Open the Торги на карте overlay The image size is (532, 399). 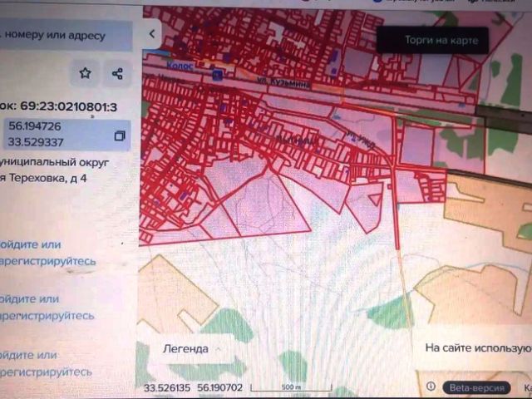(432, 41)
